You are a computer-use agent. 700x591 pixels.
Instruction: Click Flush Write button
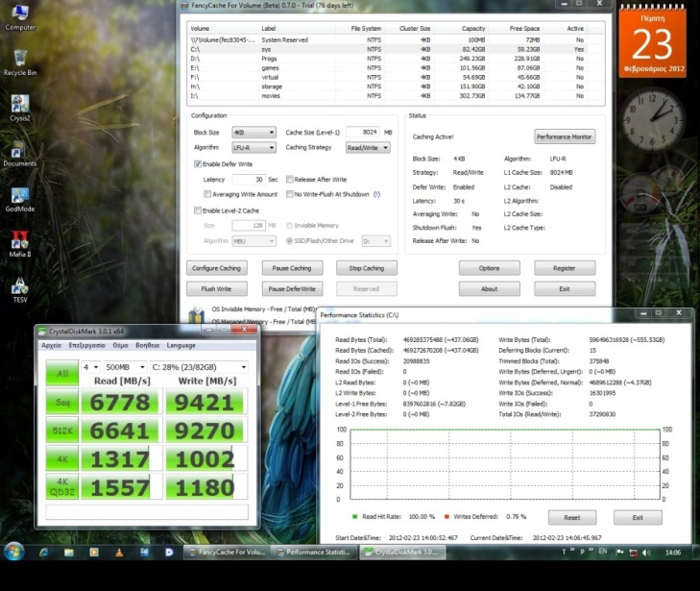click(216, 288)
